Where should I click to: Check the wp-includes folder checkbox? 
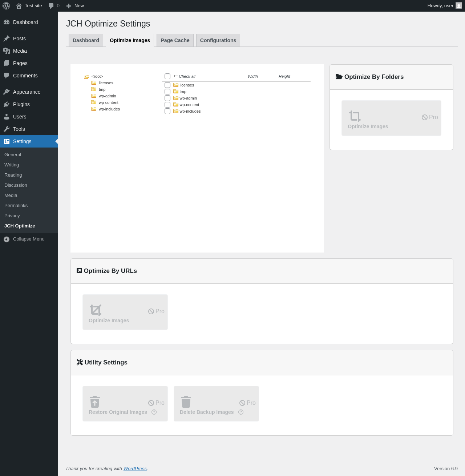[x=167, y=111]
